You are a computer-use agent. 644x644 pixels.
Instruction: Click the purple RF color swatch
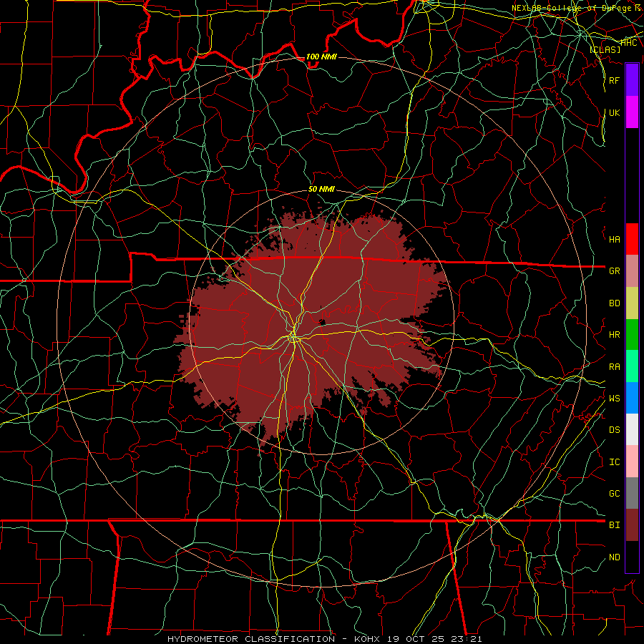[632, 80]
